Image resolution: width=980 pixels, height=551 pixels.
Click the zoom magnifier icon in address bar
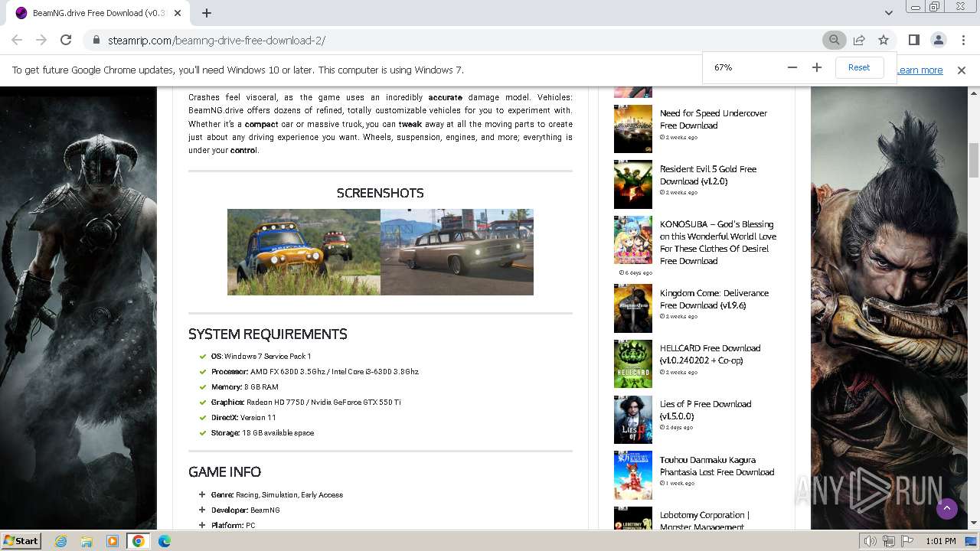pos(834,41)
